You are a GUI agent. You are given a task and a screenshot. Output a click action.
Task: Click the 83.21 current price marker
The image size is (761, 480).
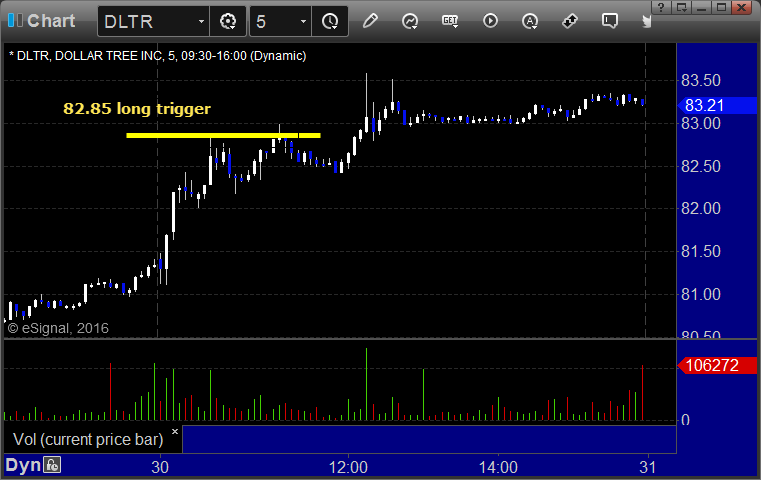(716, 105)
